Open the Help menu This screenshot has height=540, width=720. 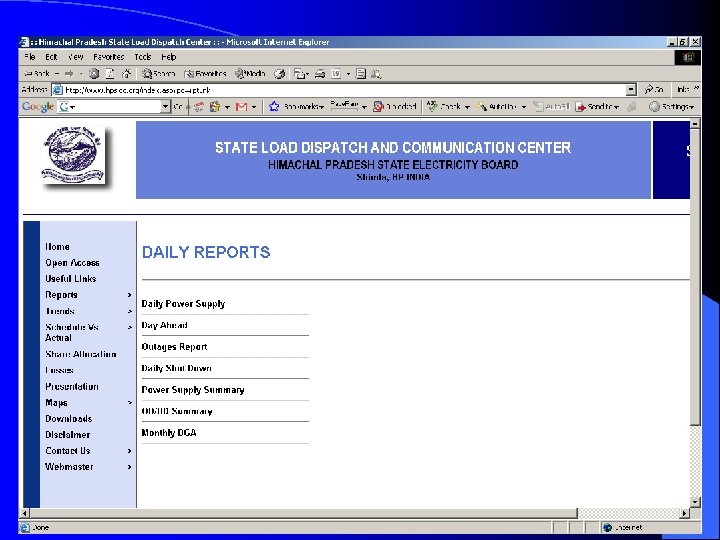coord(169,57)
